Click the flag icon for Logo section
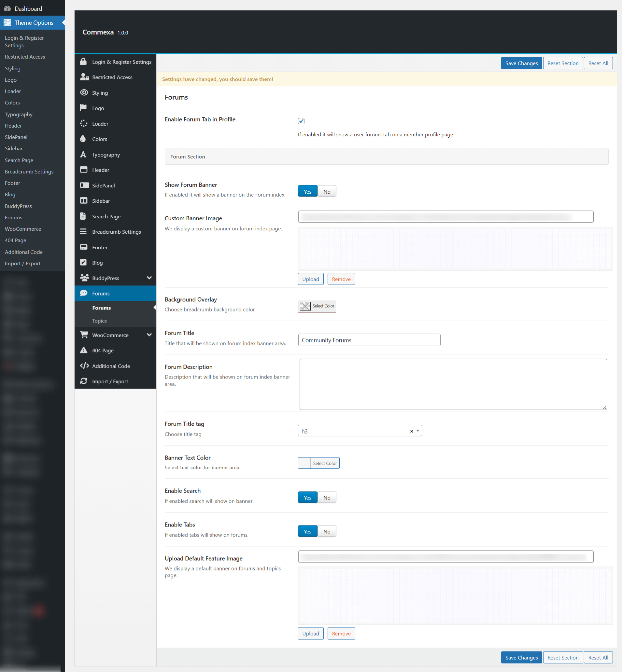 click(x=83, y=108)
